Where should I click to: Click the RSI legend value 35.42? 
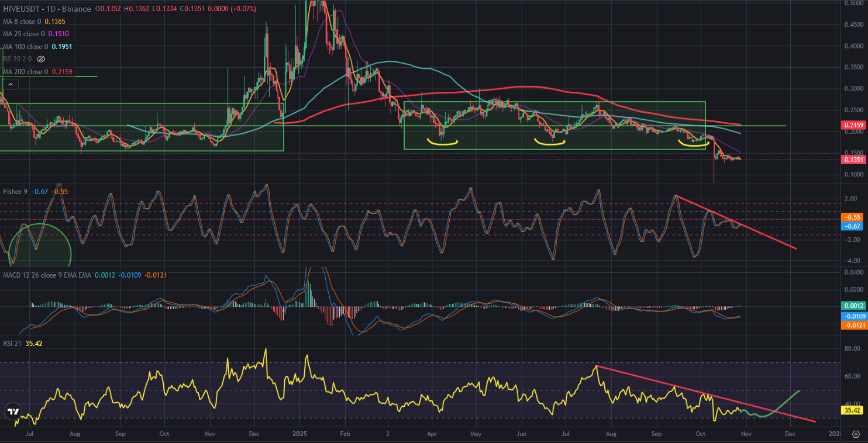click(35, 344)
